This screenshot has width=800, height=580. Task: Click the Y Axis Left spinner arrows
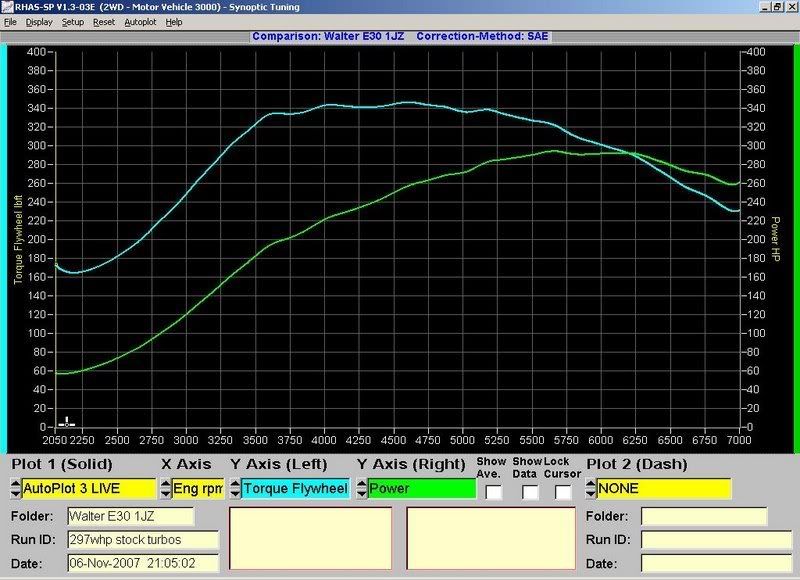(235, 489)
